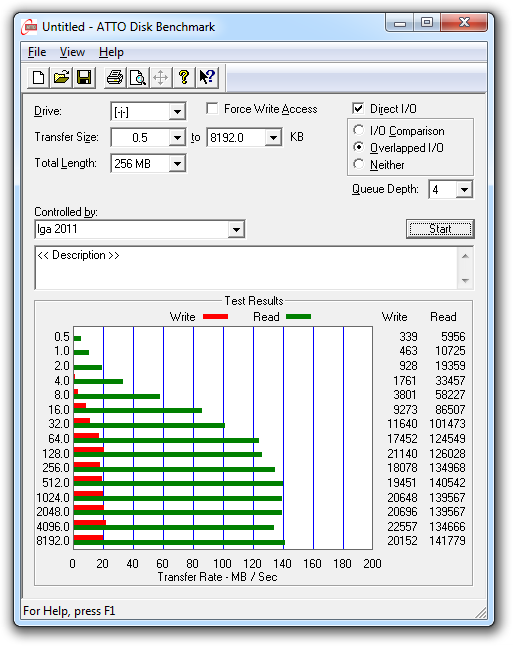Expand the Drive dropdown list
513x646 pixels.
tap(177, 112)
